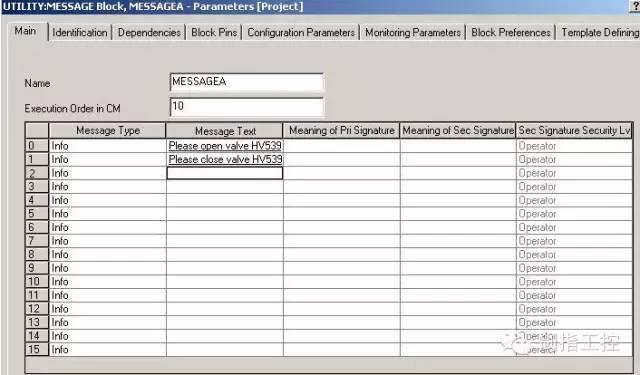This screenshot has height=375, width=640.
Task: Select row header 5
Action: (37, 214)
